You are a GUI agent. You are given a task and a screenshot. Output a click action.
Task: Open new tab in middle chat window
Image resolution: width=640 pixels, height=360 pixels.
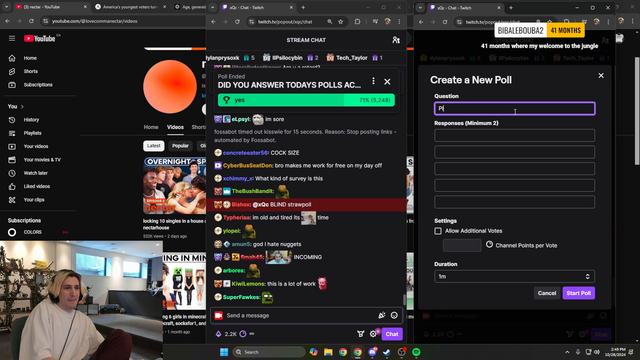point(303,7)
